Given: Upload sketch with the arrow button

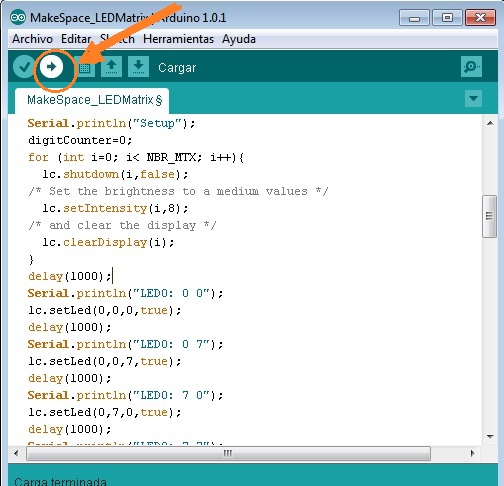Looking at the screenshot, I should click(51, 67).
